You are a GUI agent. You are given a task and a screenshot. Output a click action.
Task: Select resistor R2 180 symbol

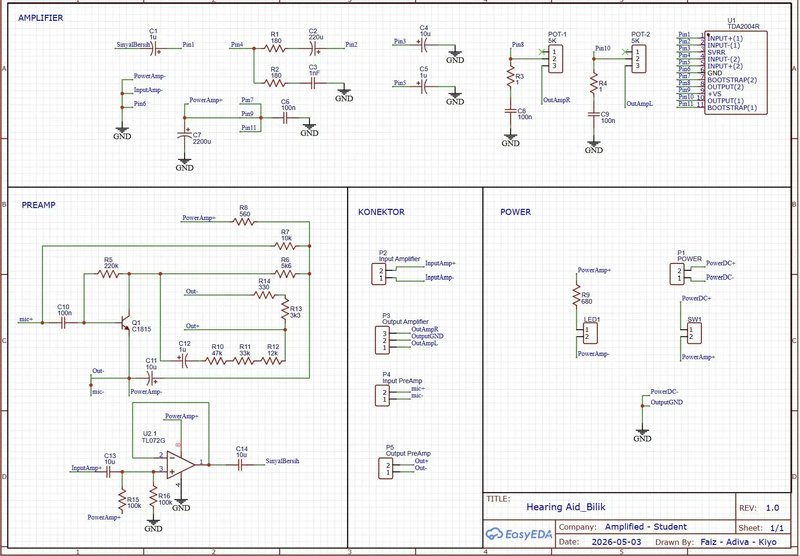pyautogui.click(x=275, y=83)
